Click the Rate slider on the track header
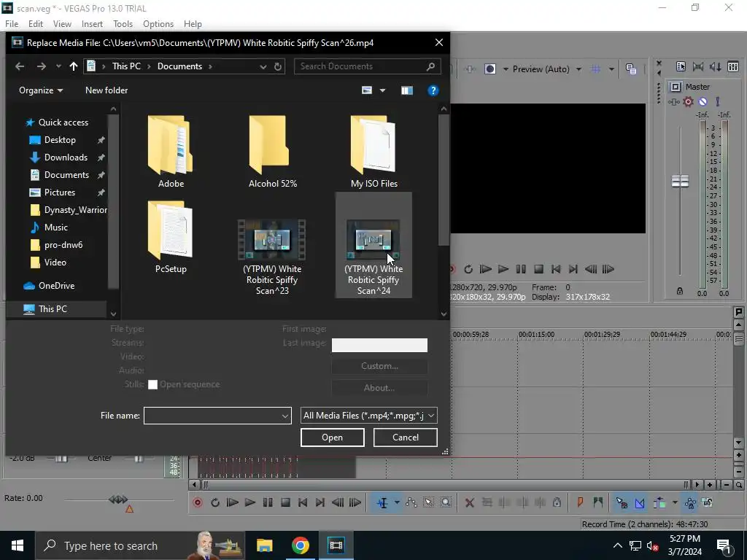 119,499
